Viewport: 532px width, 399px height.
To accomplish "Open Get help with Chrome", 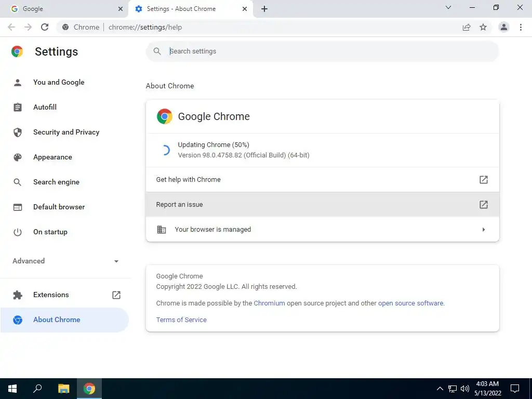I will 322,180.
